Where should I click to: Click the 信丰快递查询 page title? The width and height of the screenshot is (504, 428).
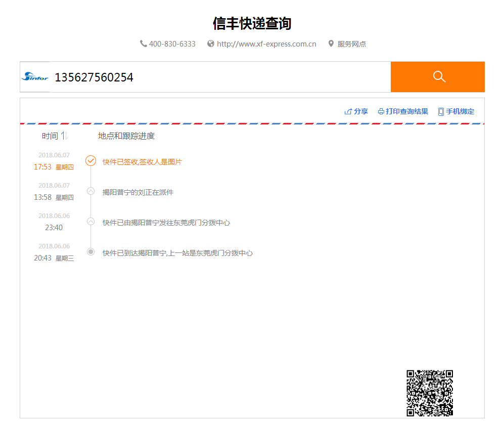(x=252, y=23)
